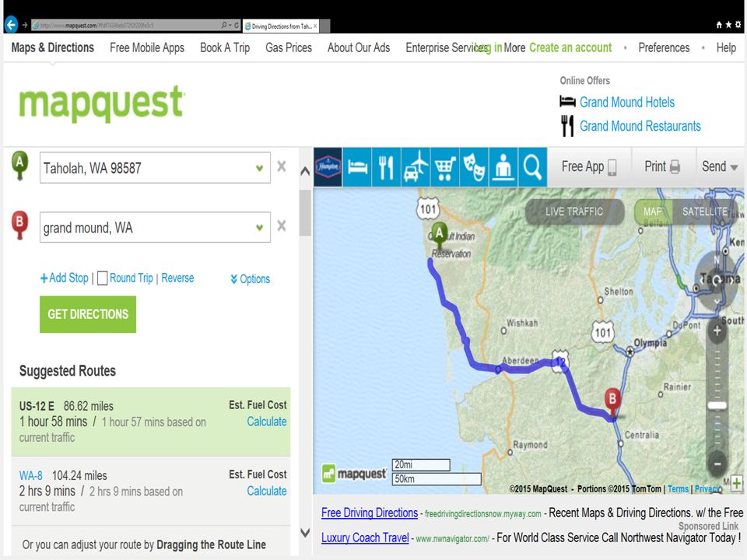
Task: Select the theater masks entertainment icon
Action: tap(475, 167)
